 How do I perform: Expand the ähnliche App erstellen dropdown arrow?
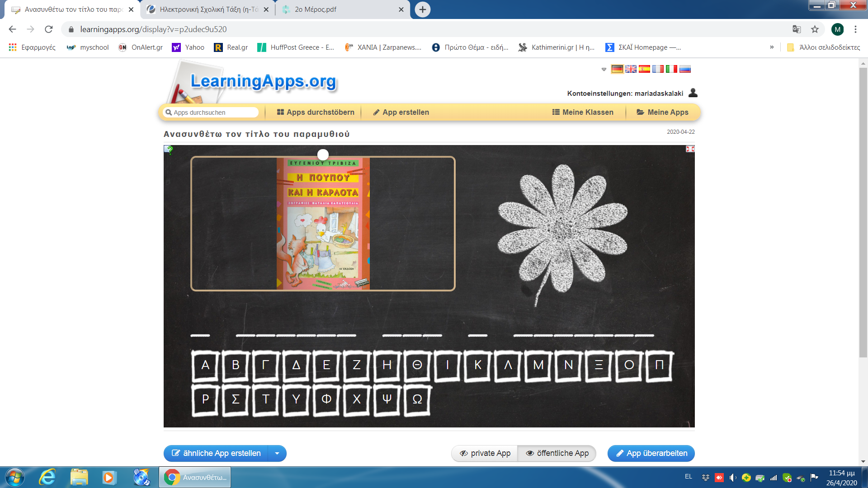[277, 453]
